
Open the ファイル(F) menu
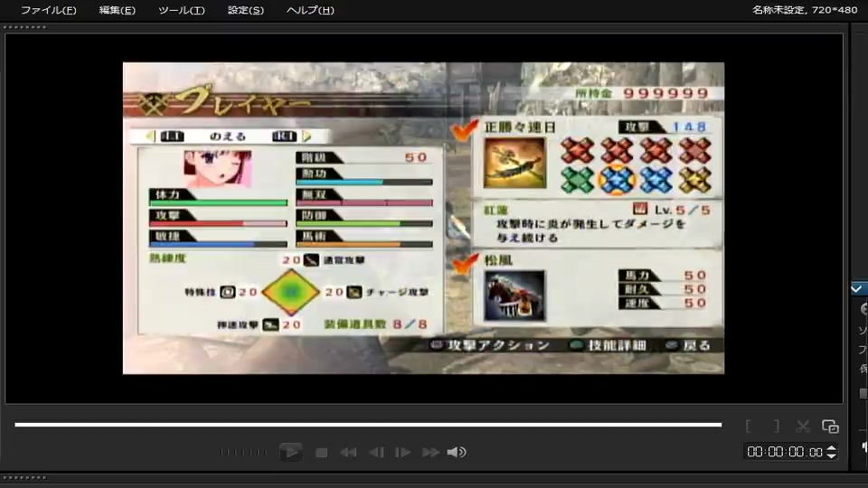(x=48, y=10)
